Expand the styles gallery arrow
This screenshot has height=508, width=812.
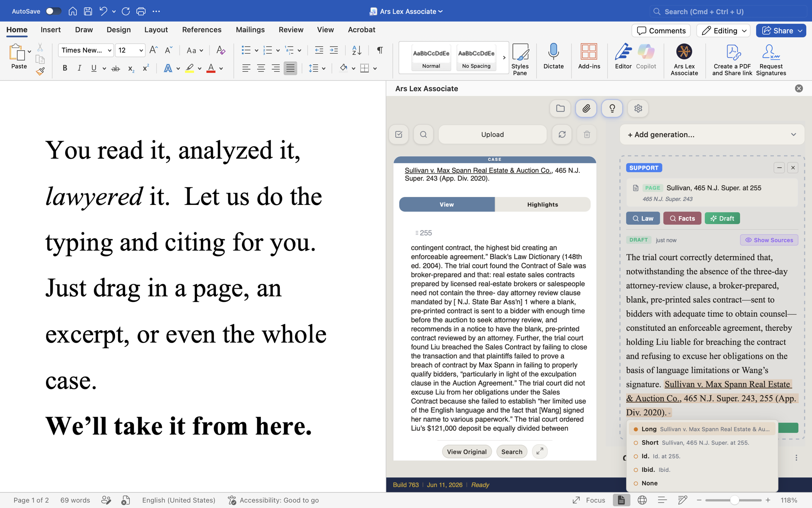point(504,58)
